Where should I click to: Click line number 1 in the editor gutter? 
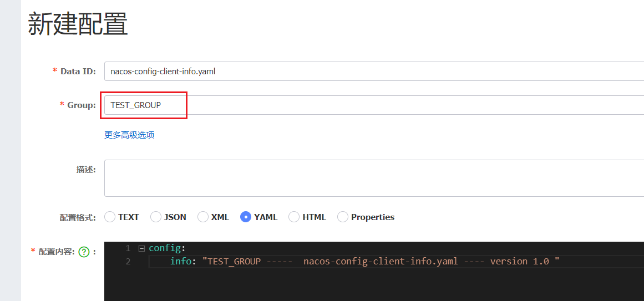point(128,248)
